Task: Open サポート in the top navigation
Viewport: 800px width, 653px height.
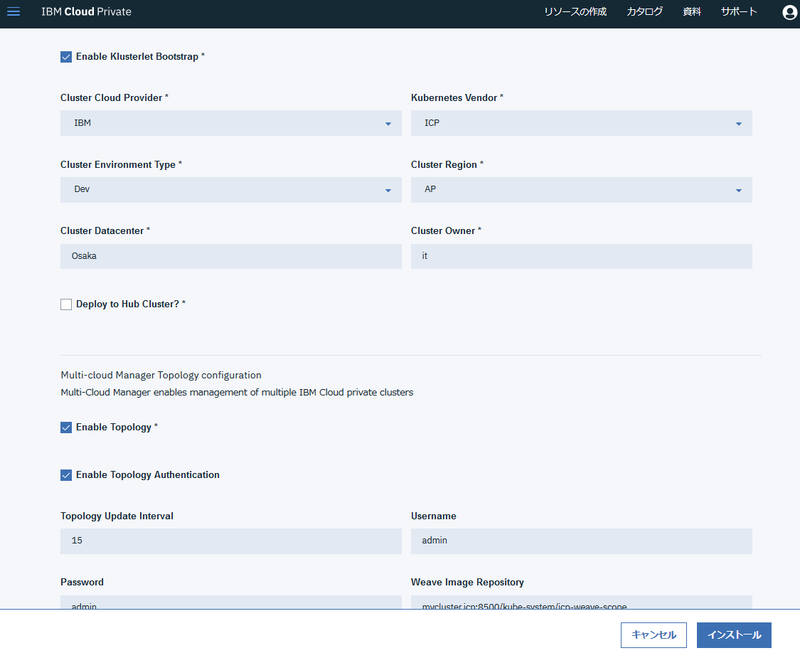Action: pos(738,12)
